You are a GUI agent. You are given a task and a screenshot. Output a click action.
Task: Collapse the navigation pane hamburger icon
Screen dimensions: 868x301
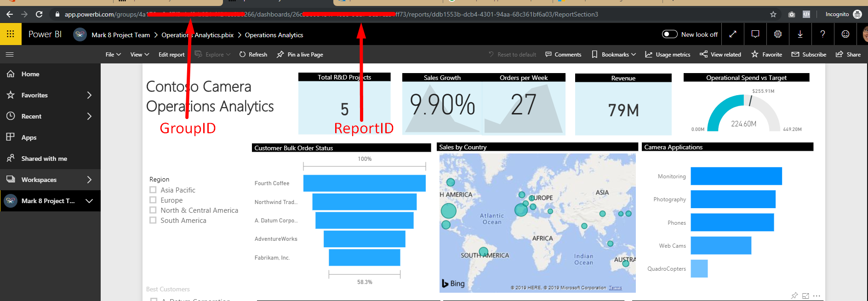[x=10, y=54]
